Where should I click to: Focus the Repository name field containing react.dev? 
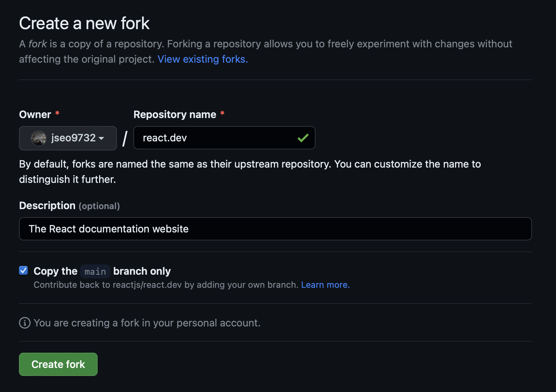tap(224, 138)
